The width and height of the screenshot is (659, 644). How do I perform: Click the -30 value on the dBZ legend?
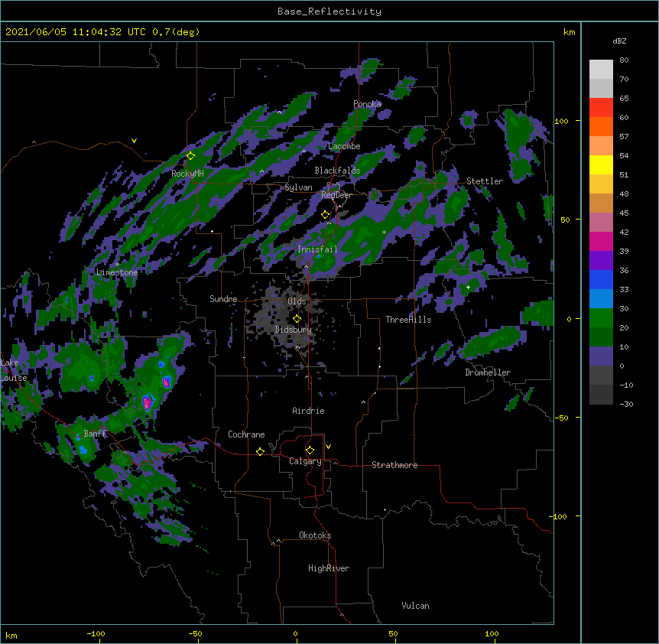click(626, 405)
